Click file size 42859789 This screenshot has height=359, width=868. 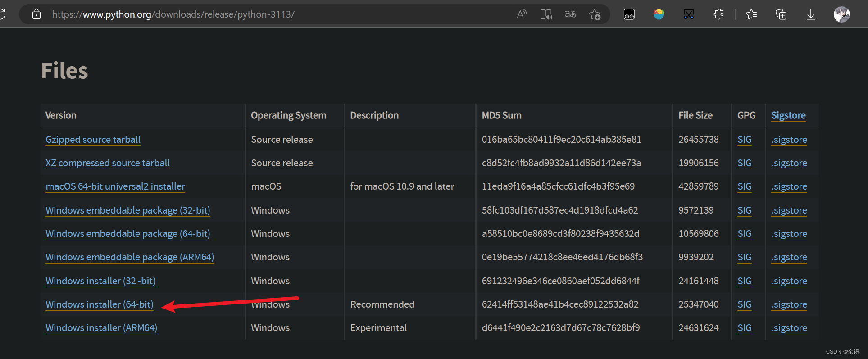(x=699, y=186)
